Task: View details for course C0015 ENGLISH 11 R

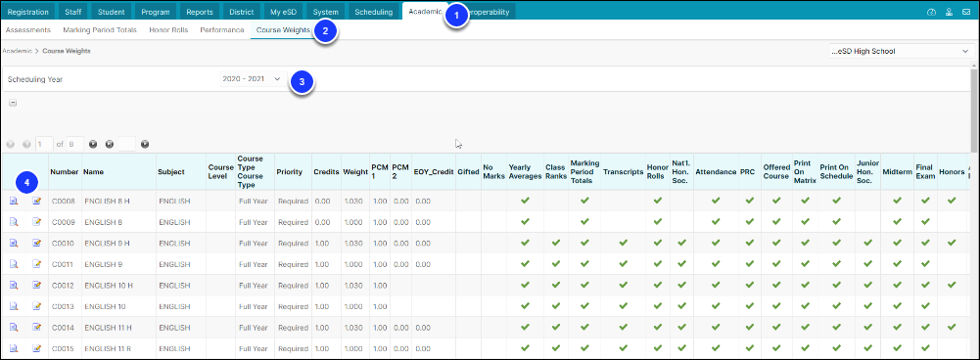Action: point(14,348)
